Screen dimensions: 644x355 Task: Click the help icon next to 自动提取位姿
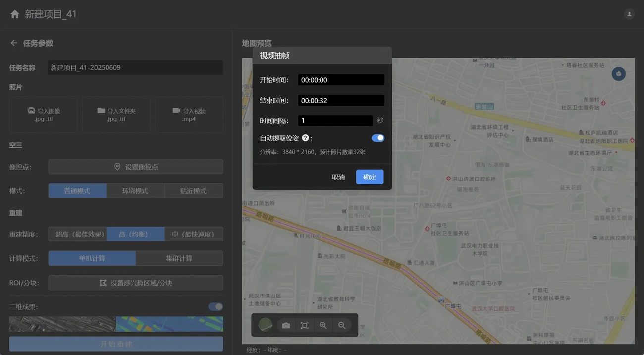[306, 138]
